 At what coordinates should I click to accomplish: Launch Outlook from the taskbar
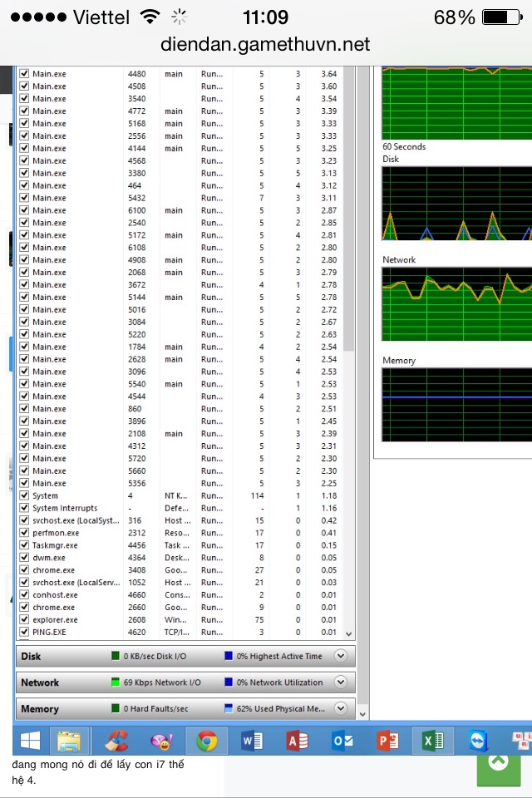click(x=342, y=740)
